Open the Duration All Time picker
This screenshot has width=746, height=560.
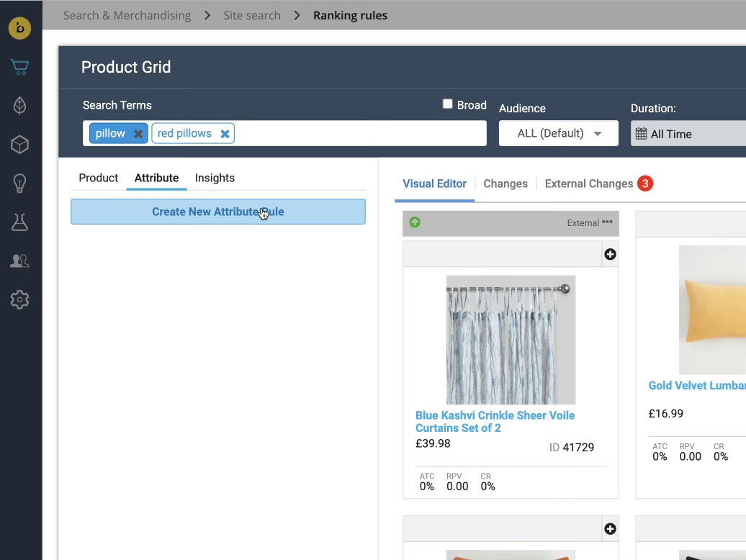pos(688,134)
